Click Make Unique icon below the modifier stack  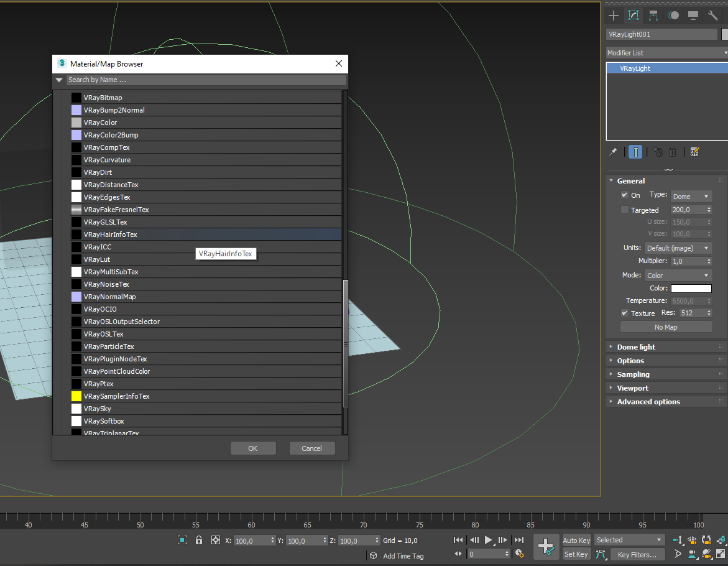(x=657, y=152)
